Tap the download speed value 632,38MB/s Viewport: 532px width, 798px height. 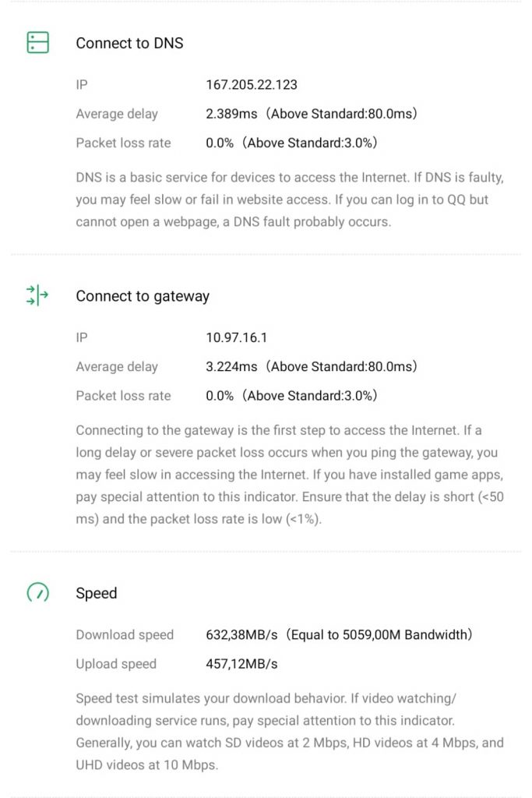click(241, 634)
